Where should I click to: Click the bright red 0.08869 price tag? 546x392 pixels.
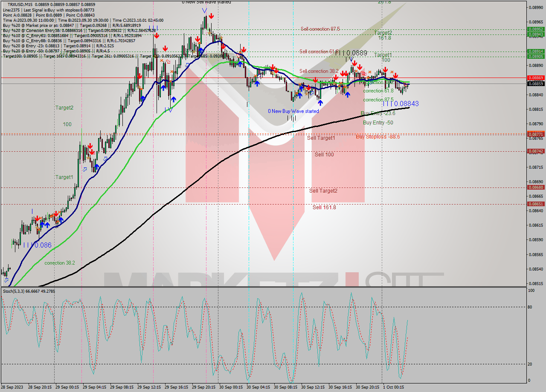coord(536,78)
